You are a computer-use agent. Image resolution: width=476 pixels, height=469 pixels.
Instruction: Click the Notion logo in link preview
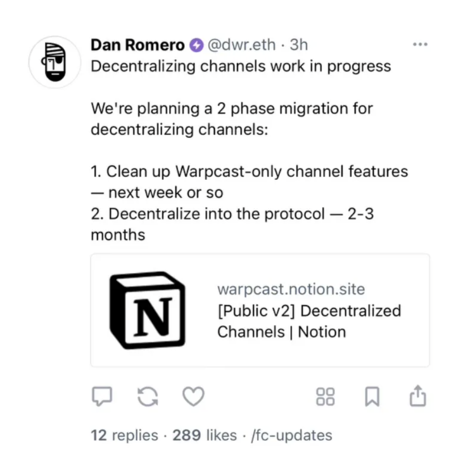(x=148, y=310)
